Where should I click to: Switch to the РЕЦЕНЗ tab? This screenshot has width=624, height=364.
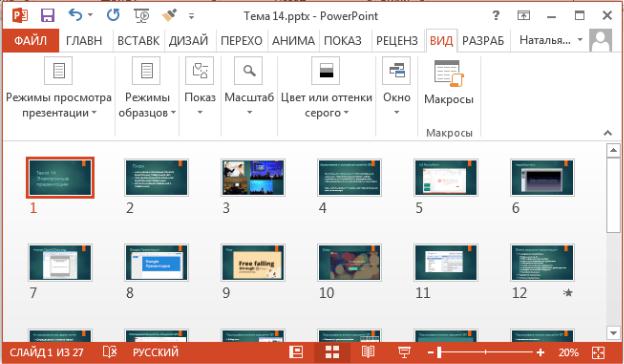pyautogui.click(x=397, y=41)
